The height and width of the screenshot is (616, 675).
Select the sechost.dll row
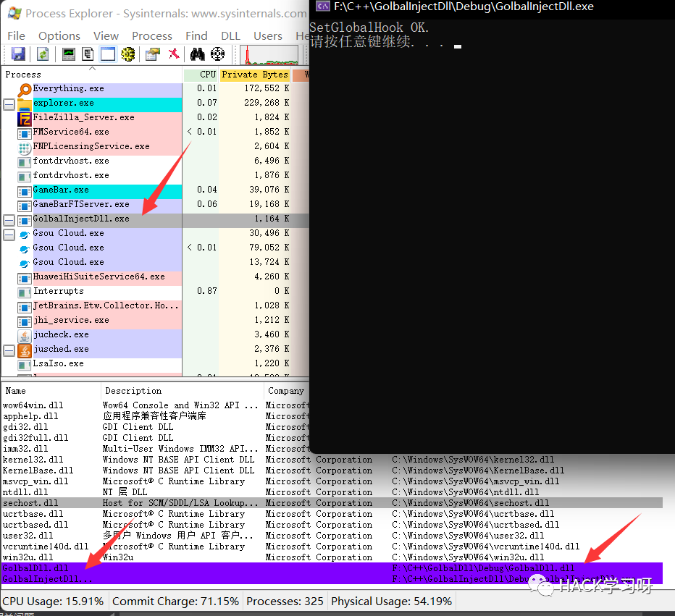[x=332, y=503]
